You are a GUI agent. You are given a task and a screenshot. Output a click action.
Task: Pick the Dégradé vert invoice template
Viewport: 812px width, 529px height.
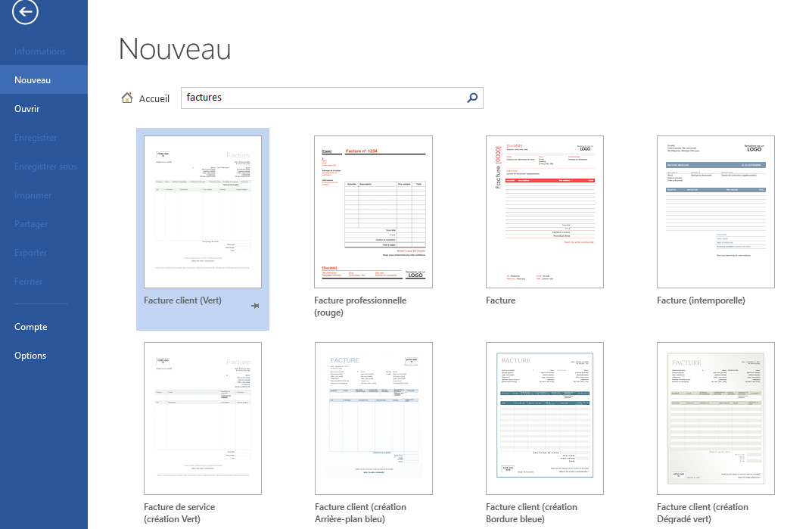pos(716,418)
